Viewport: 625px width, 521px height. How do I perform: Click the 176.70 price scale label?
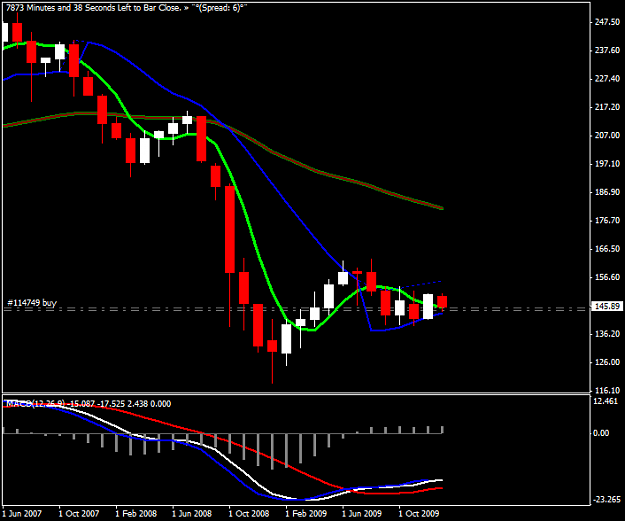tap(607, 220)
